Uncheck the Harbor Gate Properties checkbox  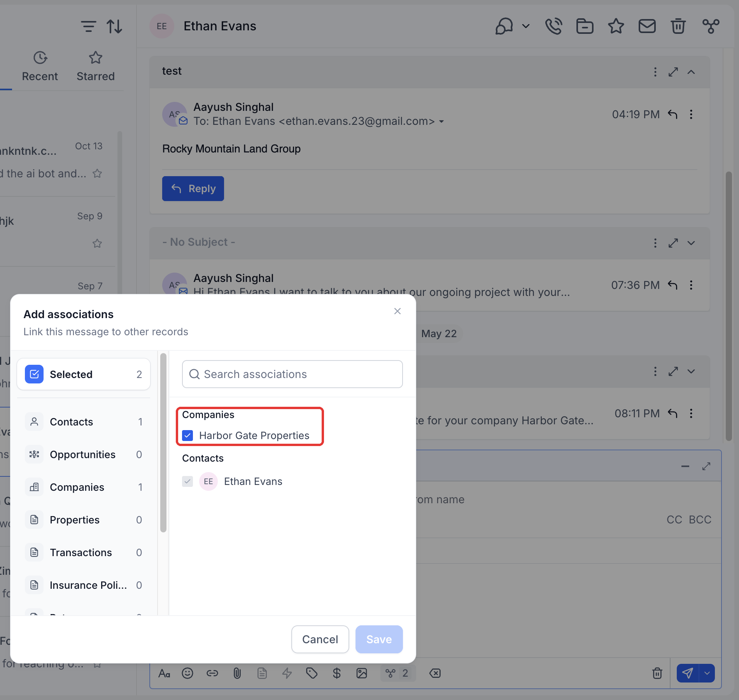(187, 435)
